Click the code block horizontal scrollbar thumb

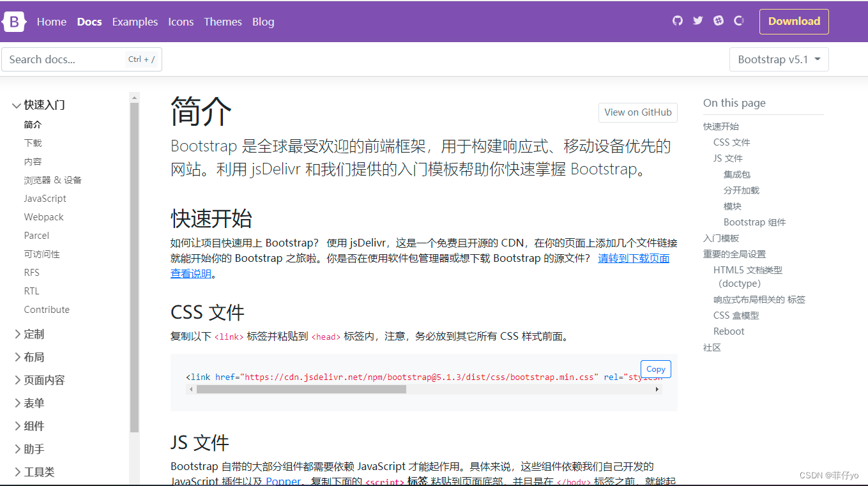pyautogui.click(x=301, y=389)
